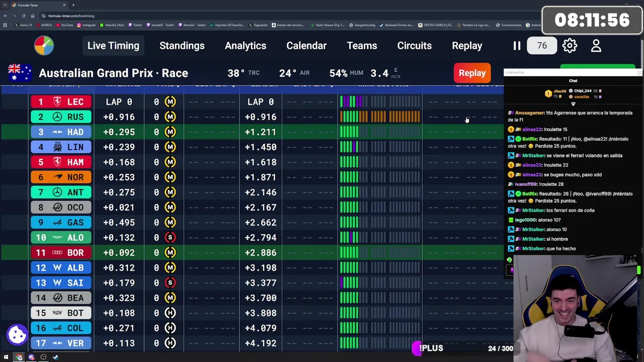
Task: Open the Calendar tab
Action: [x=306, y=46]
